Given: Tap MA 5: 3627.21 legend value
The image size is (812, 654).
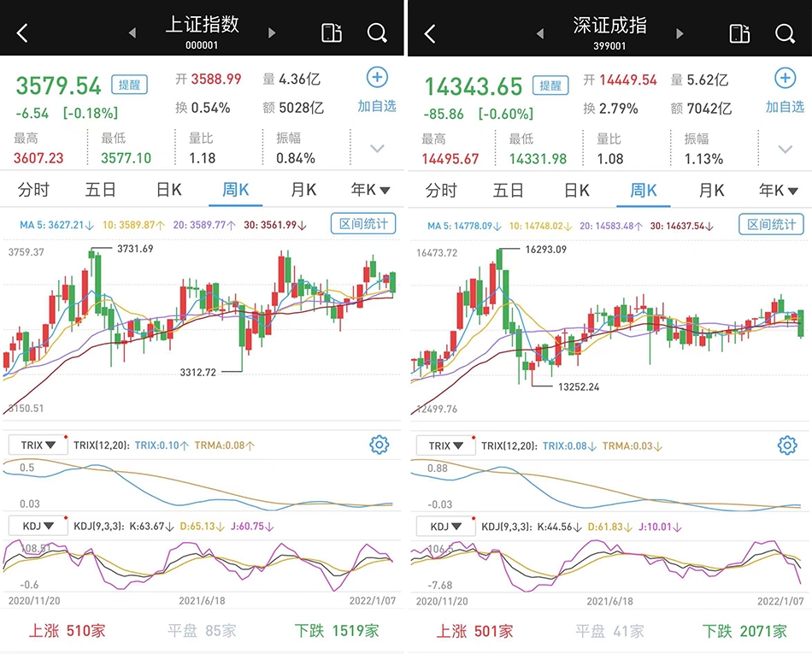Looking at the screenshot, I should tap(56, 225).
